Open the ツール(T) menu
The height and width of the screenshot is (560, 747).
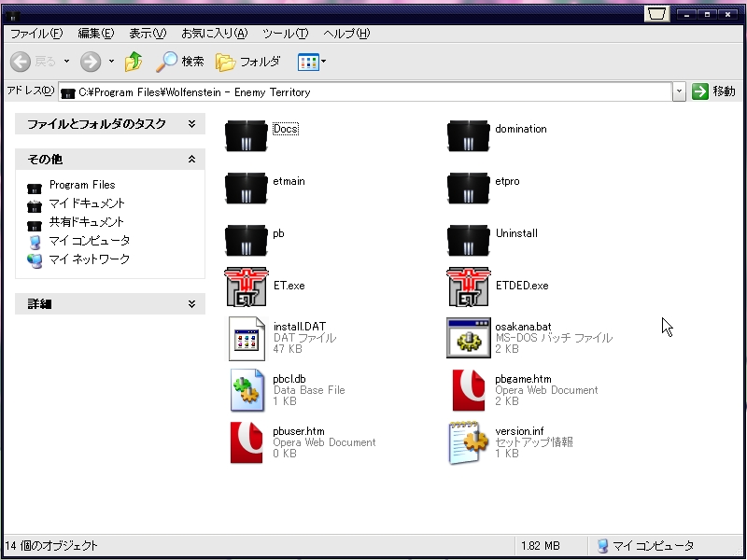(x=286, y=34)
